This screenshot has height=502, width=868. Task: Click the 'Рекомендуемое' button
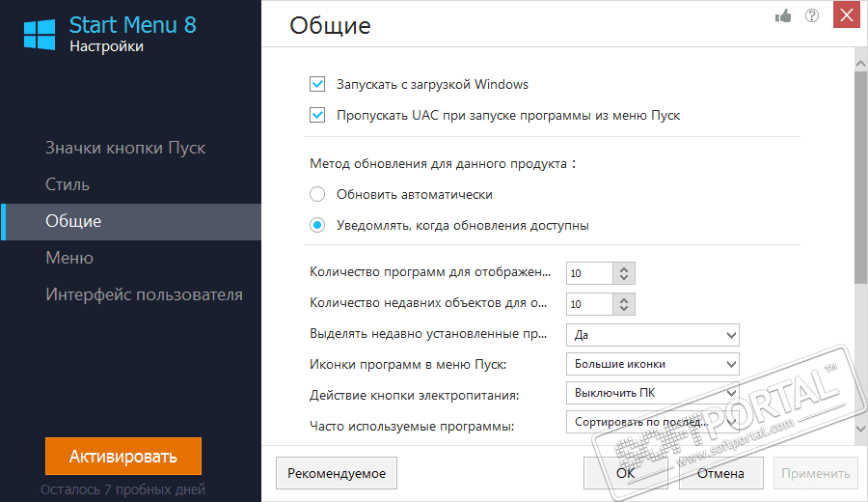[337, 473]
